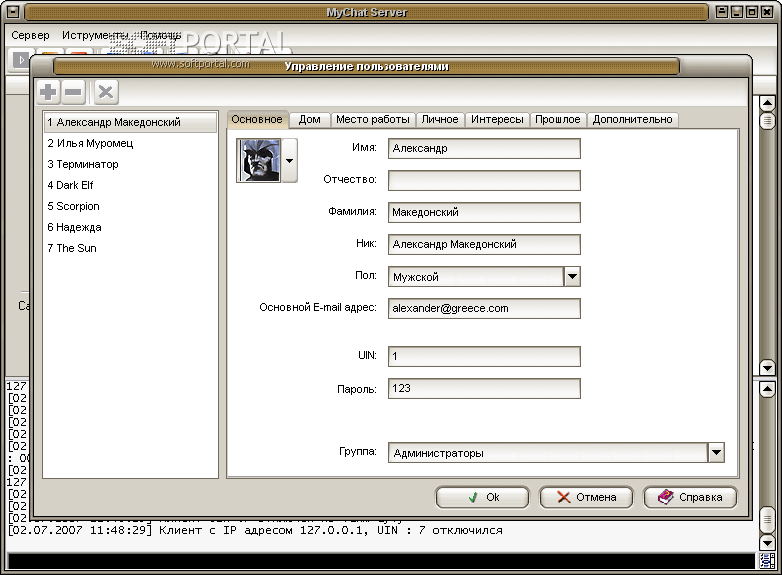
Task: Open the Дополнительно tab
Action: tap(632, 120)
